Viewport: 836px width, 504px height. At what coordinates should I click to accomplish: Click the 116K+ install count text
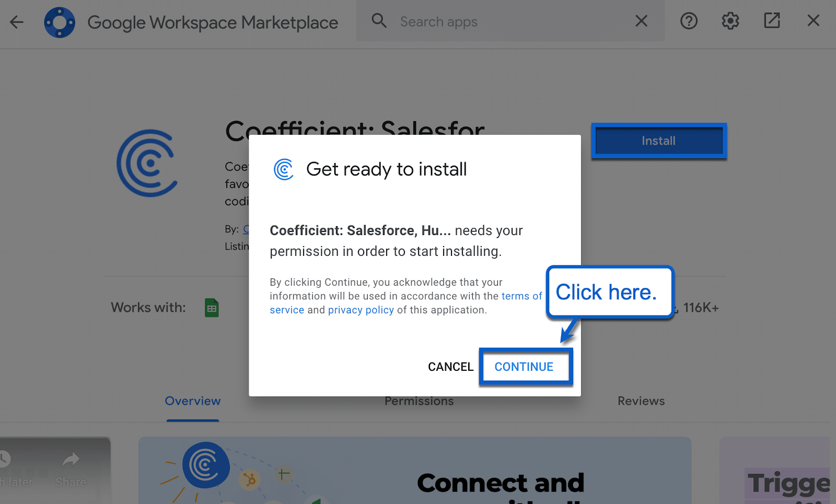tap(701, 308)
